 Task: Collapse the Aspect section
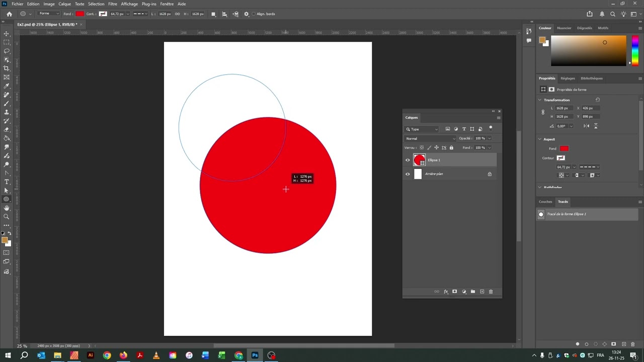(540, 139)
